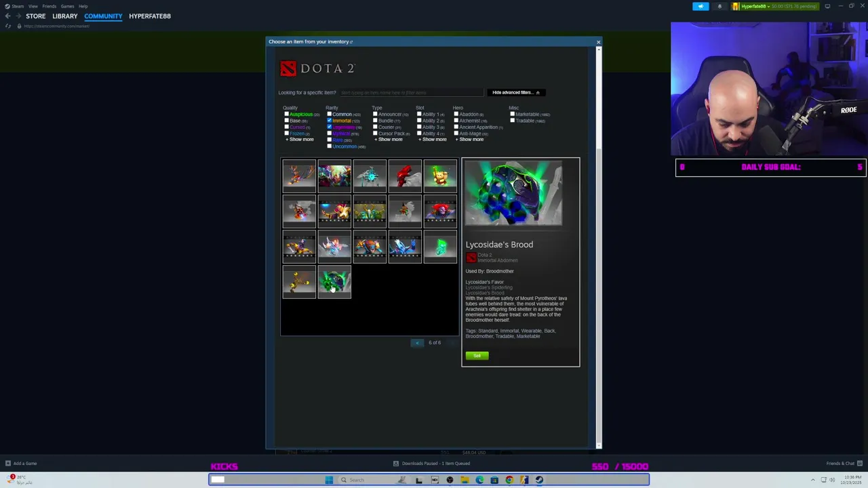Select the golden lucky cat item thumbnail
868x488 pixels.
coord(440,176)
